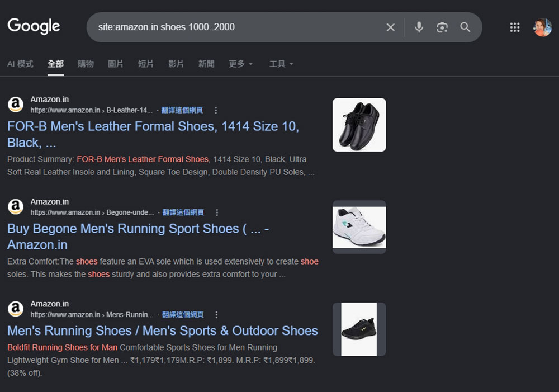Viewport: 559px width, 392px height.
Task: Translate the Mens-Runnin page (翻譯這個網頁)
Action: click(183, 315)
